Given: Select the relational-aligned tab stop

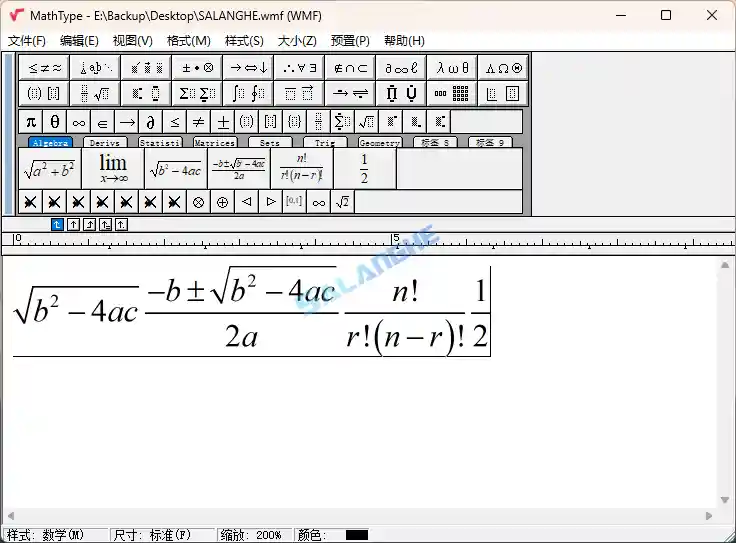Looking at the screenshot, I should click(105, 225).
